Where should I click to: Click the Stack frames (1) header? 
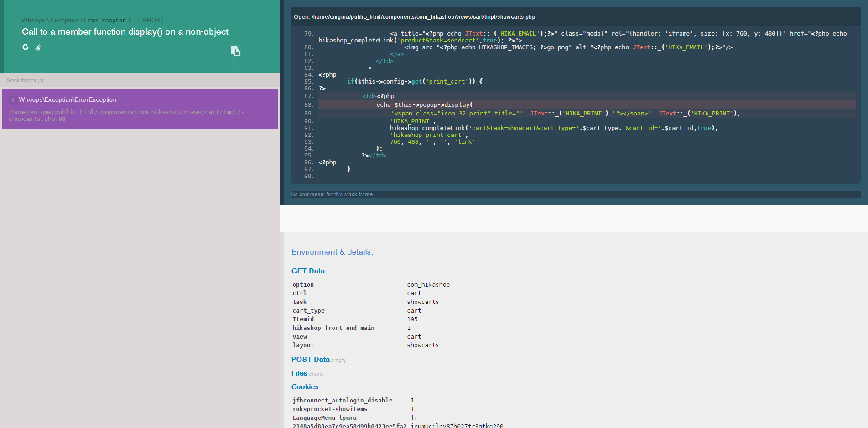pyautogui.click(x=26, y=80)
